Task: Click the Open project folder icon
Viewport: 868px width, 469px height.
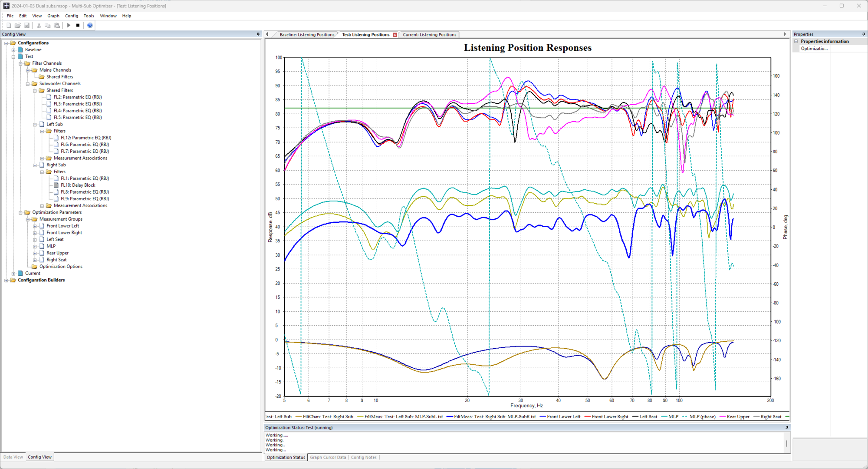Action: (x=17, y=25)
